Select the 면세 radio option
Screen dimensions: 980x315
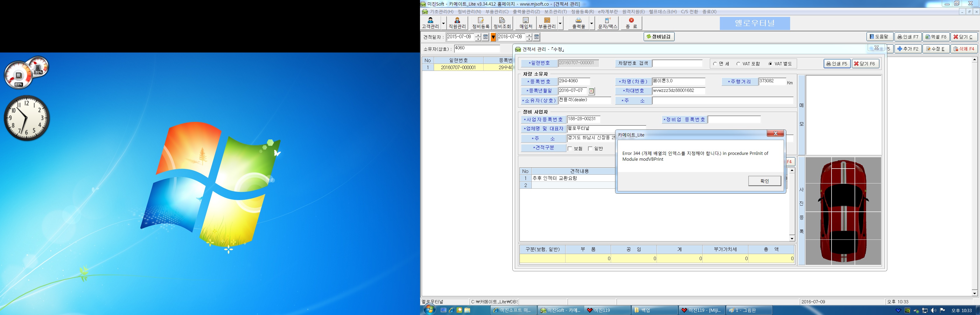pos(721,64)
